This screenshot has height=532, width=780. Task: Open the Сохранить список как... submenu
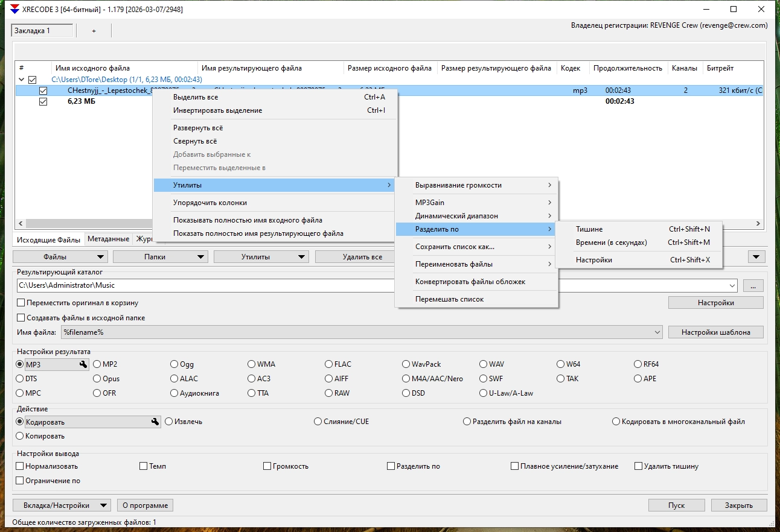[477, 247]
